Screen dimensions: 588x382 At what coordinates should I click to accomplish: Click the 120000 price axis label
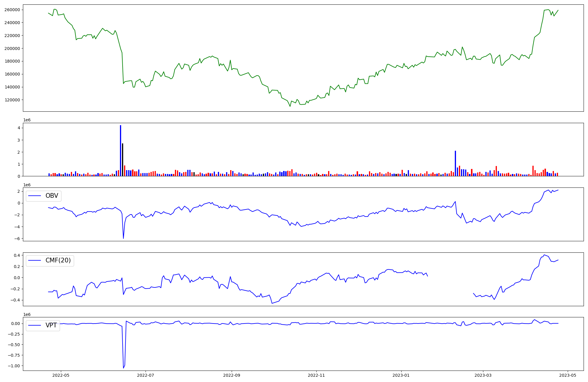tap(12, 100)
